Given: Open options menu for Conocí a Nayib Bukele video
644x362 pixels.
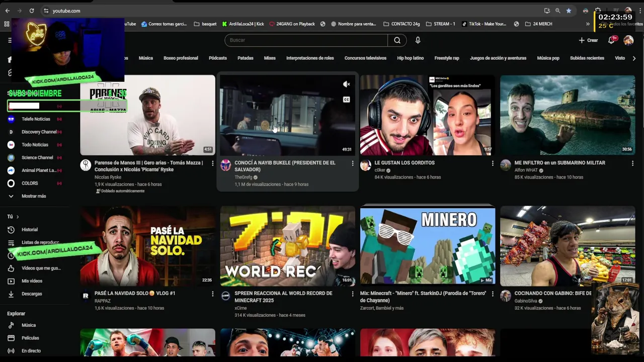Looking at the screenshot, I should click(x=352, y=163).
